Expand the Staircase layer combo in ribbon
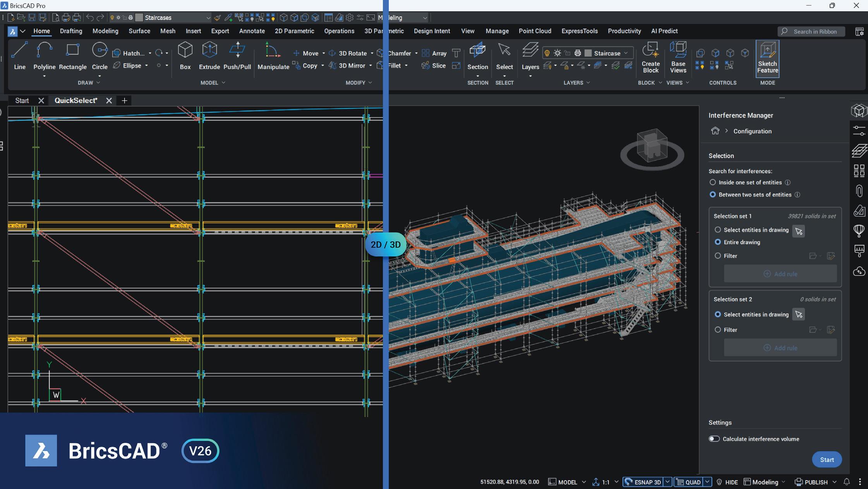Screen dimensions: 868x489 pos(626,53)
